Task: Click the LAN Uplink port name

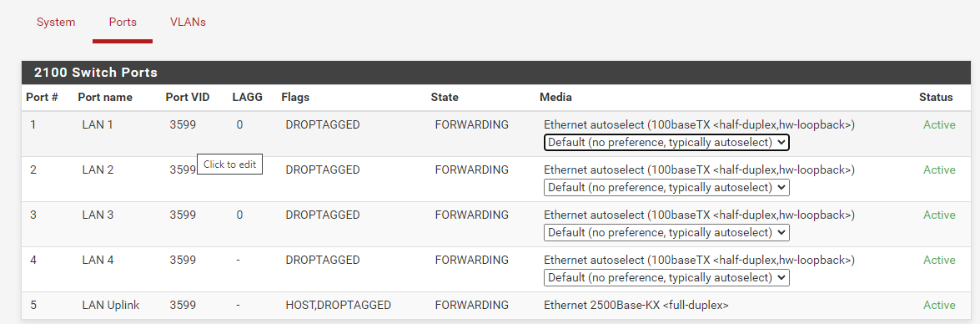Action: click(x=111, y=306)
